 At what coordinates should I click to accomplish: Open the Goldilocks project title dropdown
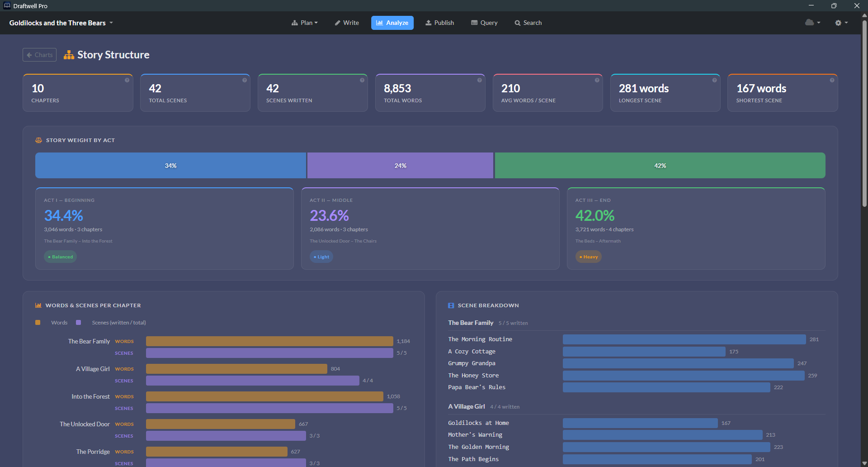[61, 23]
